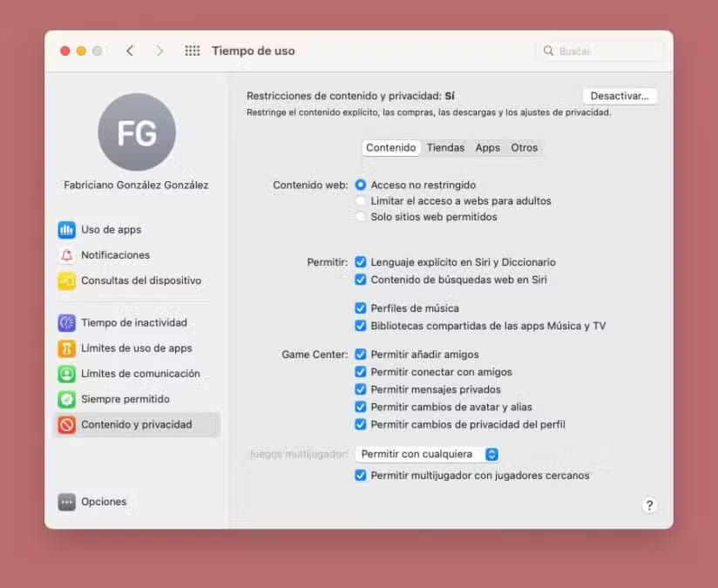The height and width of the screenshot is (588, 718).
Task: Click the name Fabriciano González González
Action: [x=137, y=185]
